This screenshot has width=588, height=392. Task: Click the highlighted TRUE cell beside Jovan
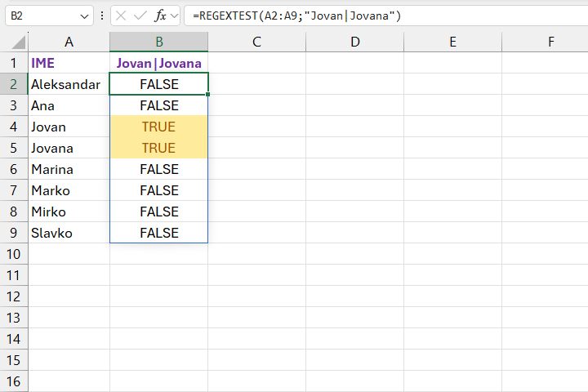coord(158,127)
